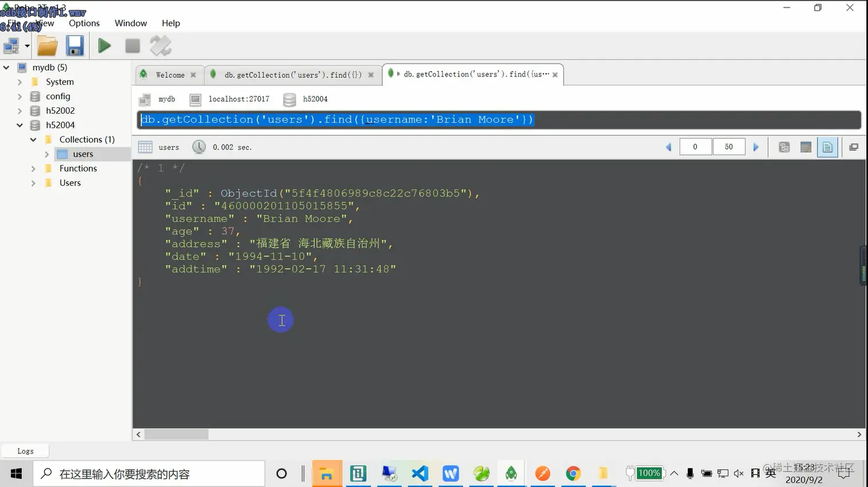
Task: Close the Welcome tab
Action: (193, 75)
